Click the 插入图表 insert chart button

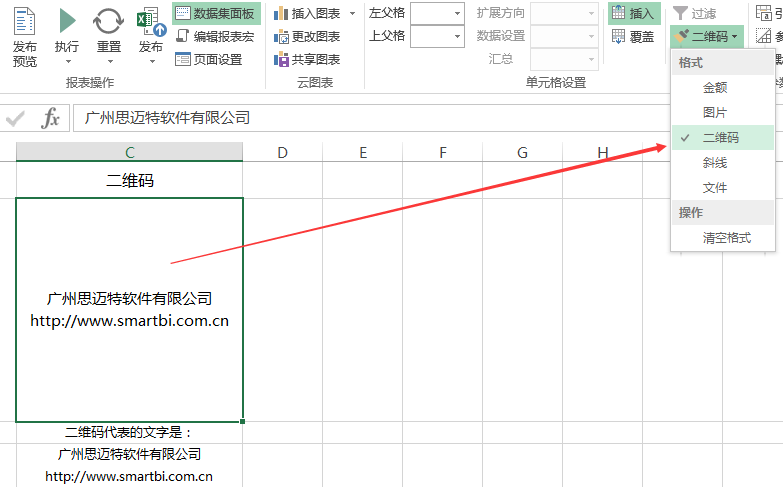point(308,13)
